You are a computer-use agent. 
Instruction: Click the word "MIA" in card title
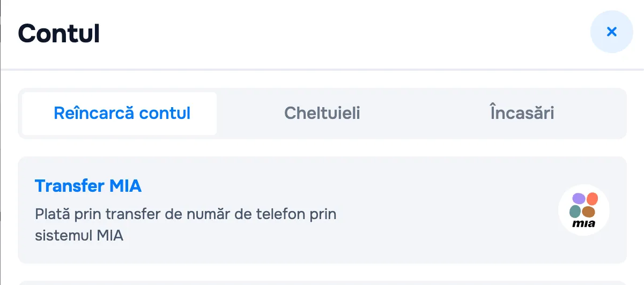click(125, 186)
